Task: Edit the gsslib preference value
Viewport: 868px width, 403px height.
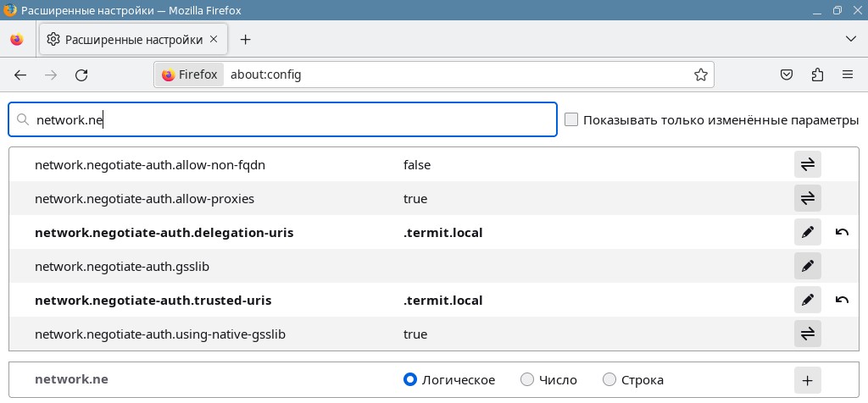Action: 808,267
